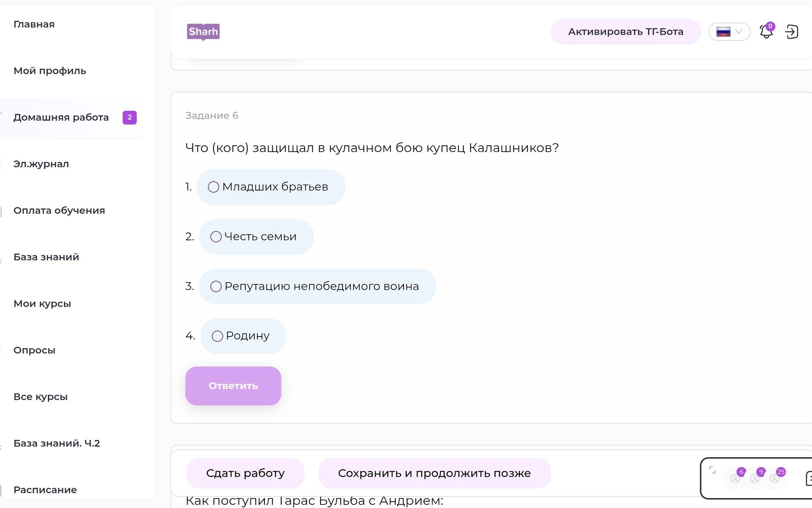Click the Сдать работу button
The height and width of the screenshot is (508, 812).
coord(245,473)
